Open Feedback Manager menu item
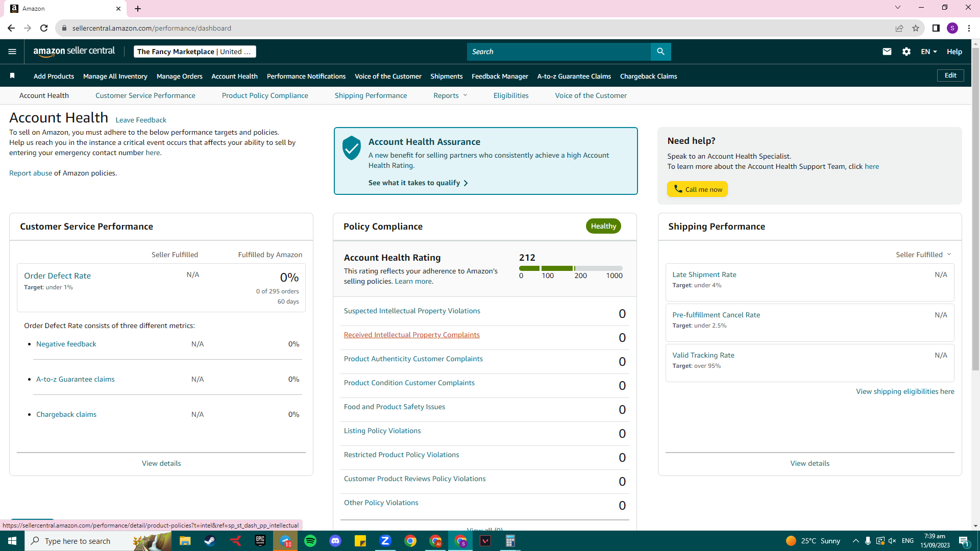Image resolution: width=980 pixels, height=551 pixels. point(500,76)
